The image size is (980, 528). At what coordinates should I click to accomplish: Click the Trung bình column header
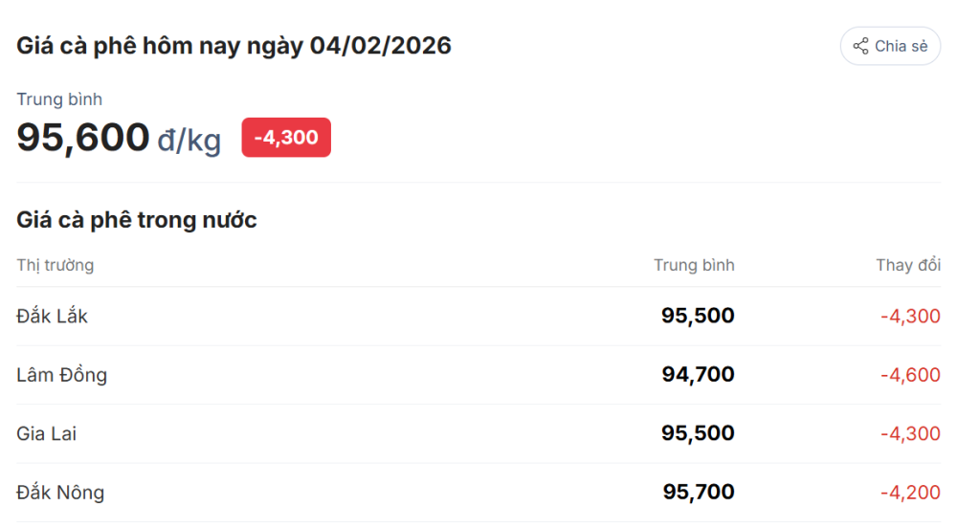pos(694,265)
